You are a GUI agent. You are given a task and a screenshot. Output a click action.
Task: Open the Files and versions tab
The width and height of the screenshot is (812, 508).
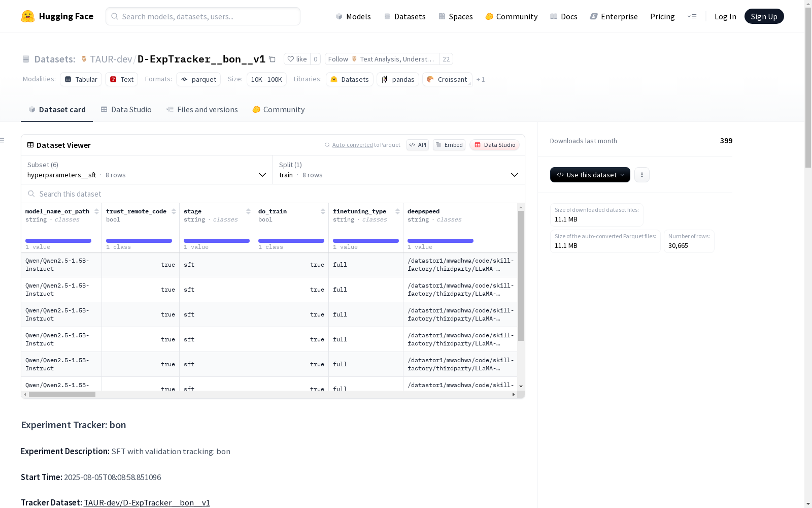[202, 110]
